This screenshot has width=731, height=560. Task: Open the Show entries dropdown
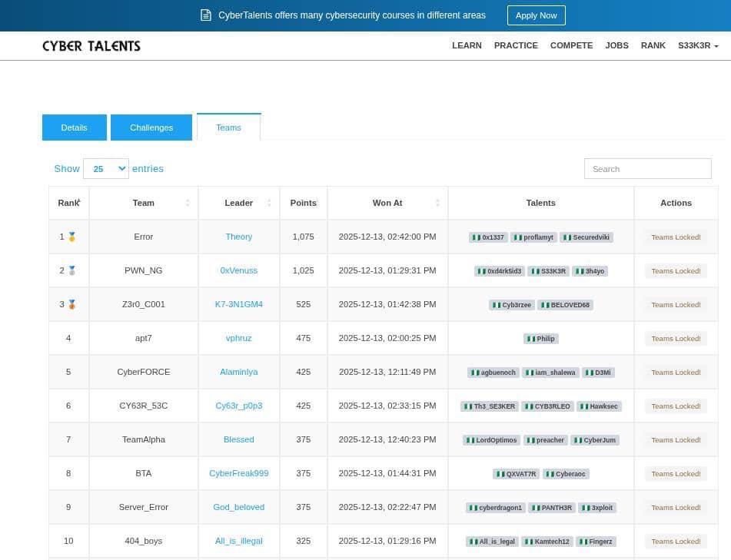[x=105, y=168]
